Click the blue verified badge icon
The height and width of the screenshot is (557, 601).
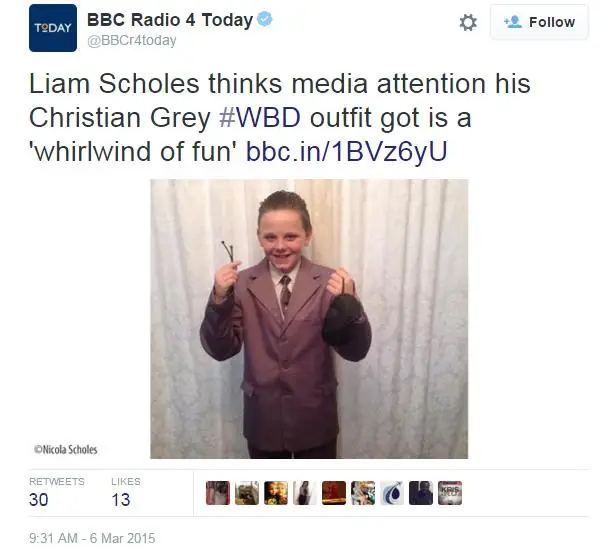click(265, 19)
